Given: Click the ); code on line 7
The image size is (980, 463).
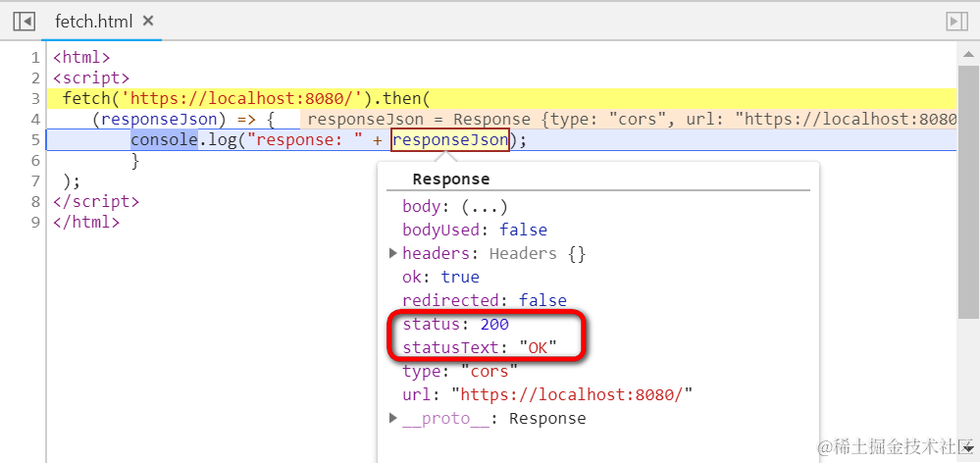Looking at the screenshot, I should coord(72,181).
